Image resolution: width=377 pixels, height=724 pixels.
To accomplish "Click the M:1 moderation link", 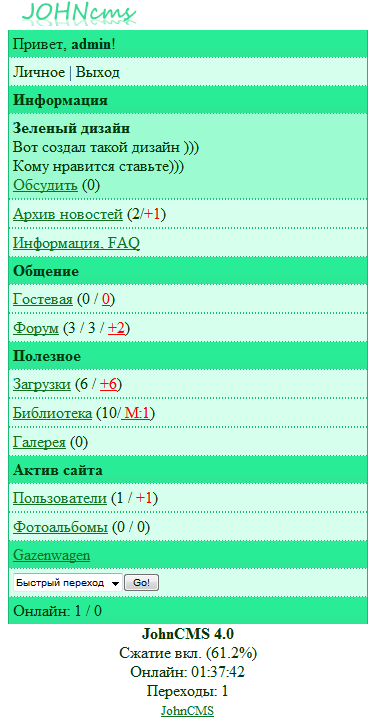I will tap(136, 413).
